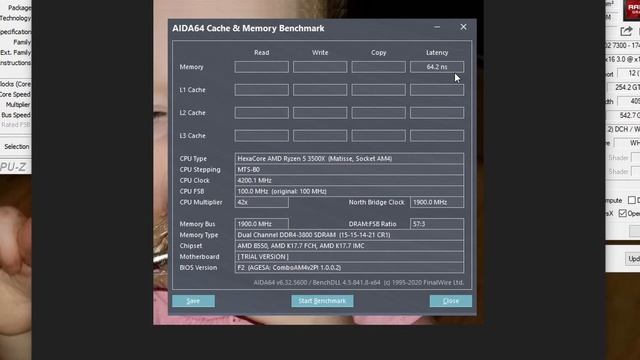Viewport: 640px width, 360px height.
Task: Select the Memory Write result box
Action: [320, 67]
